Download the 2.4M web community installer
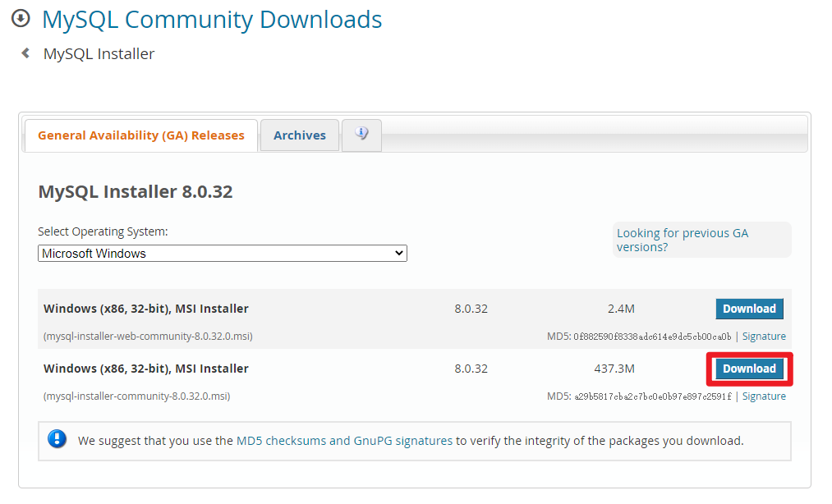Image resolution: width=832 pixels, height=504 pixels. point(748,309)
